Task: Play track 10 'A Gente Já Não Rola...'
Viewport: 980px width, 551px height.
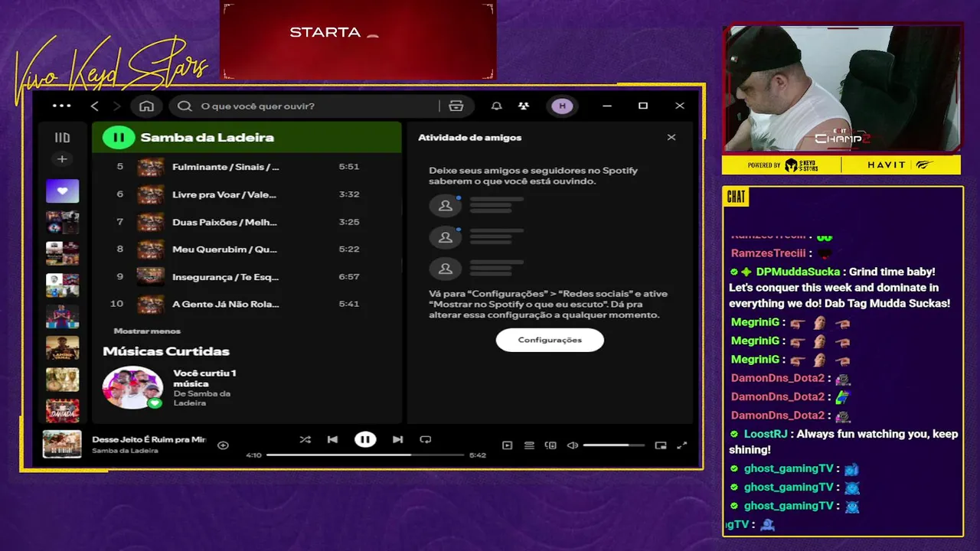Action: (x=247, y=304)
